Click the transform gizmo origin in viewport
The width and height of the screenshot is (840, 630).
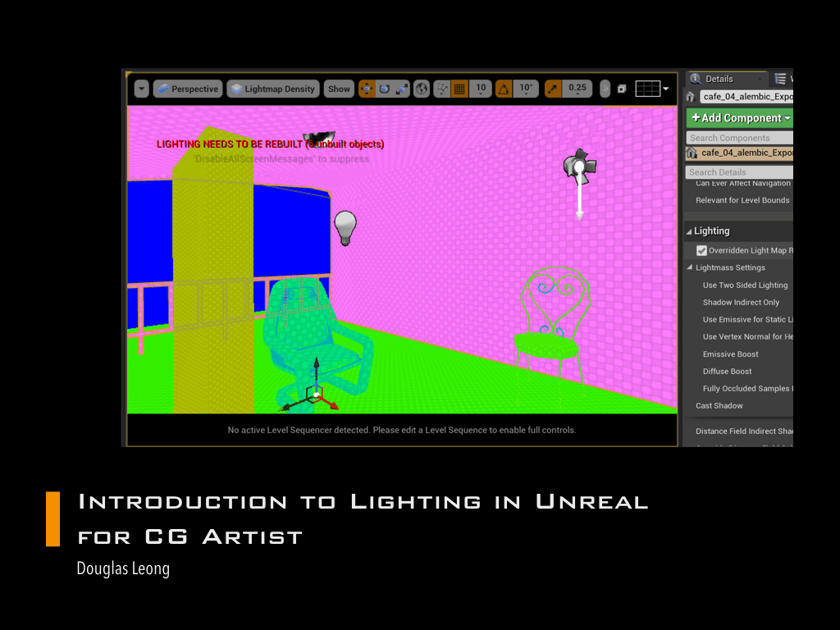click(x=317, y=395)
